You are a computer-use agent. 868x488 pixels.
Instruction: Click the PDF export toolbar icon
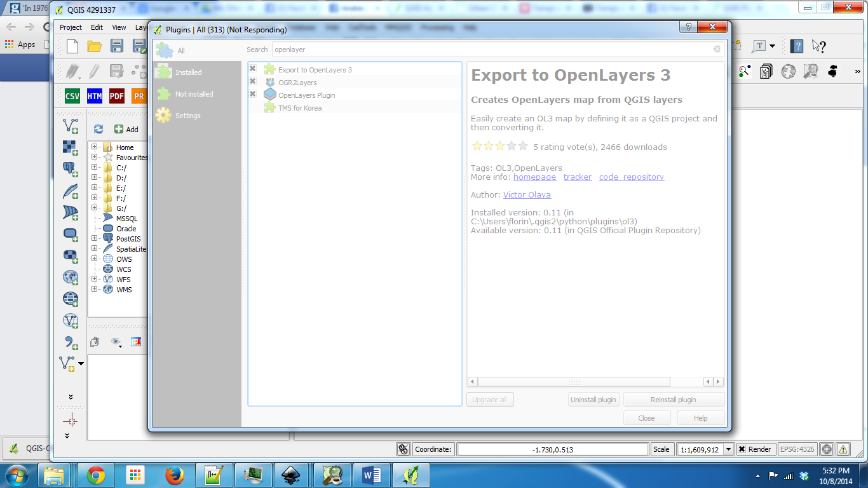pyautogui.click(x=117, y=96)
